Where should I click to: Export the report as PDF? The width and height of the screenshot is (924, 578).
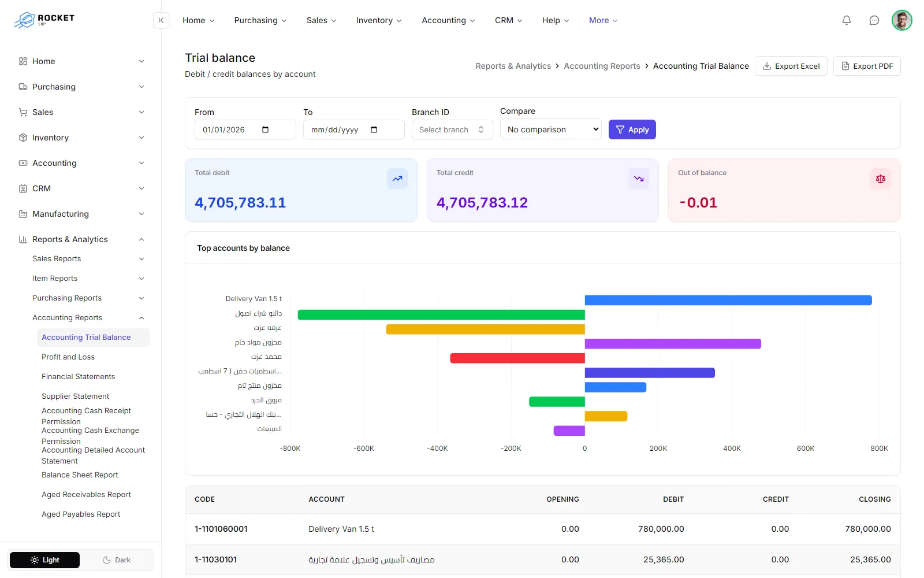(867, 66)
